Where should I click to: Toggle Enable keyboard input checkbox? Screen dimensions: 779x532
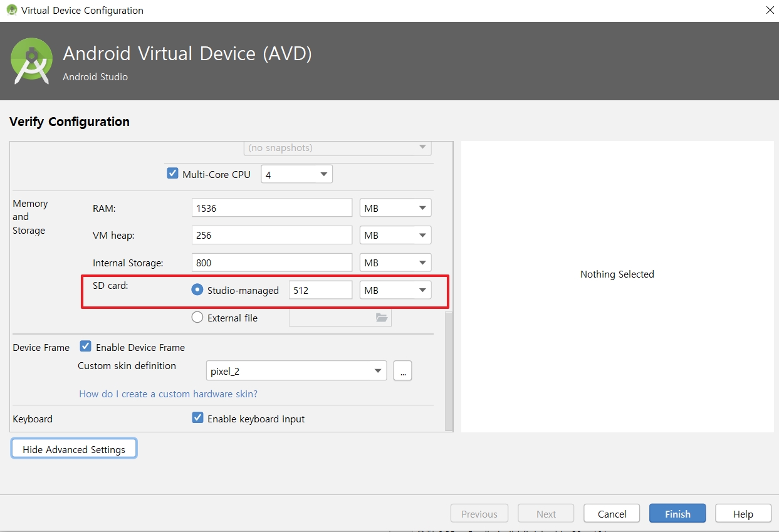(197, 418)
